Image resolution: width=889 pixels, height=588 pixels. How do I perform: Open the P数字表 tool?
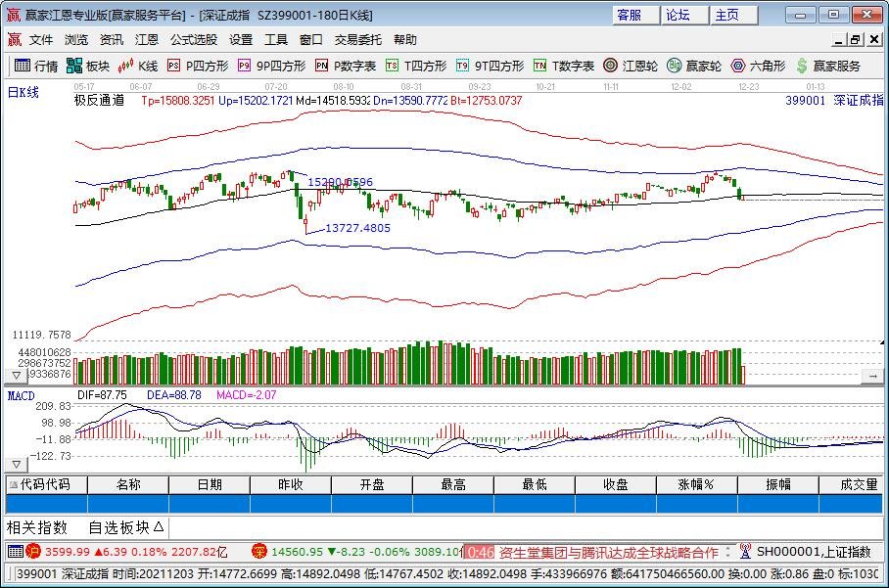coord(346,66)
